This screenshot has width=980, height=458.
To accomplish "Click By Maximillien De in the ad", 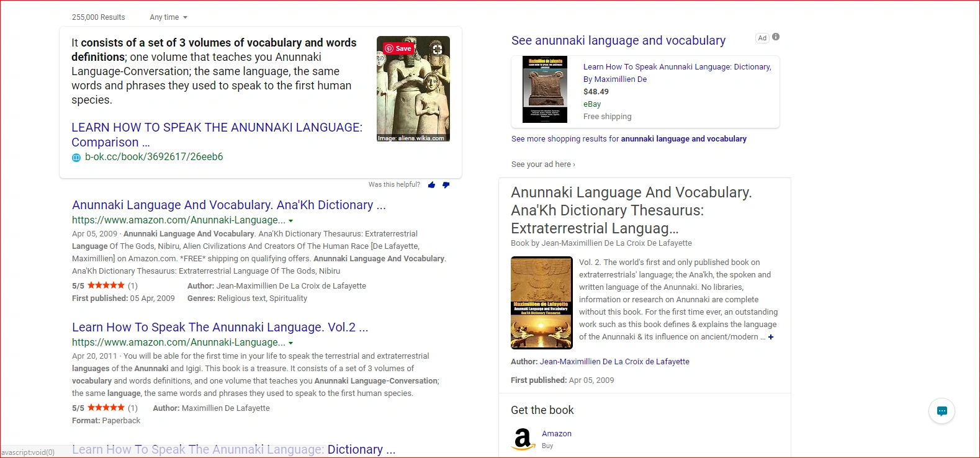I will click(x=615, y=79).
